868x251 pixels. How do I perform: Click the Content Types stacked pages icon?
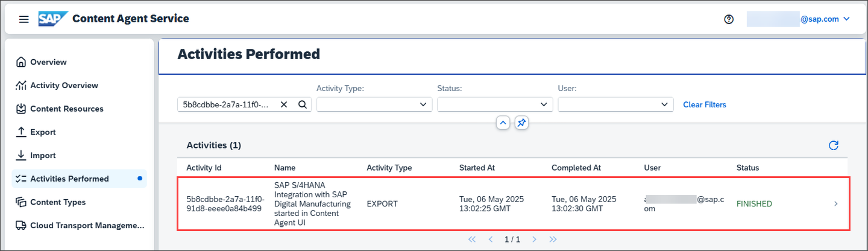tap(21, 202)
